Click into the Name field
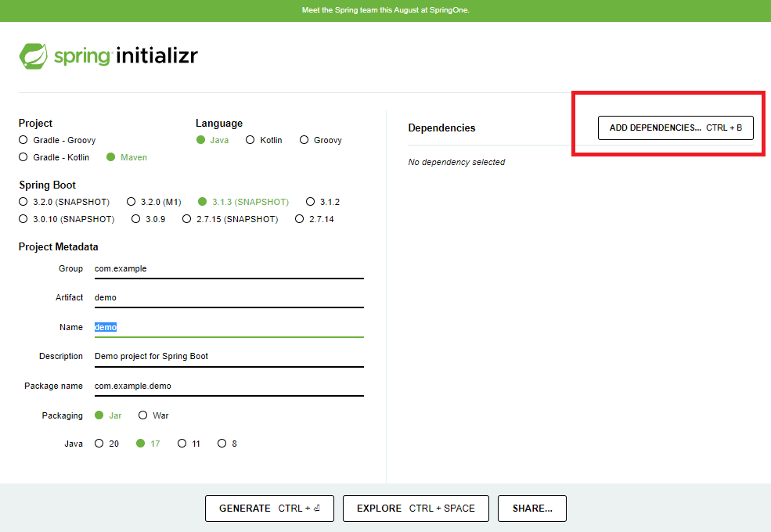Image resolution: width=771 pixels, height=532 pixels. tap(229, 328)
